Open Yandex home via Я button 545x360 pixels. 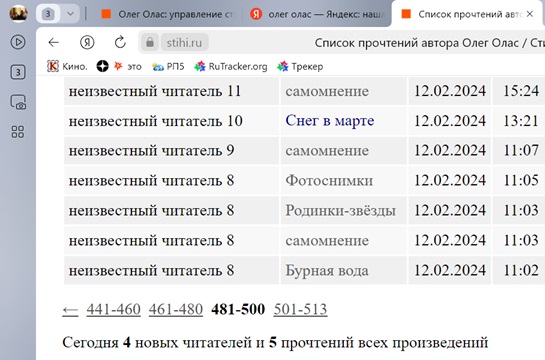pos(87,42)
